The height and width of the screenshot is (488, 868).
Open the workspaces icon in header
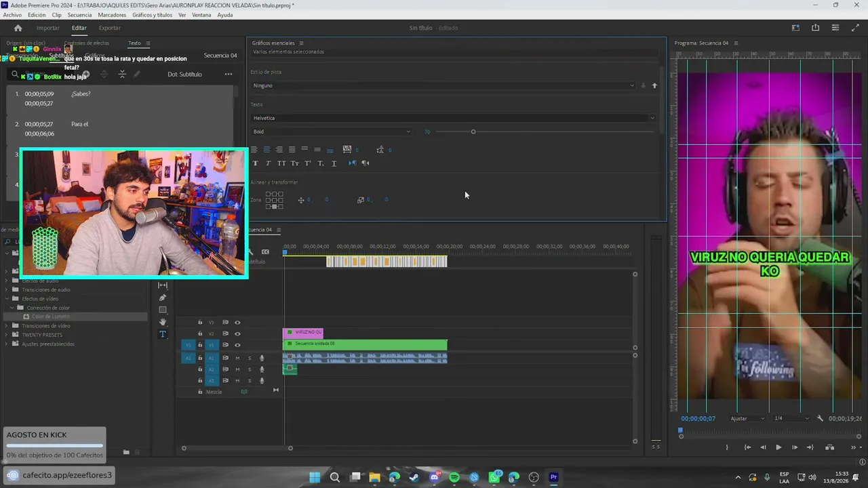pyautogui.click(x=795, y=28)
